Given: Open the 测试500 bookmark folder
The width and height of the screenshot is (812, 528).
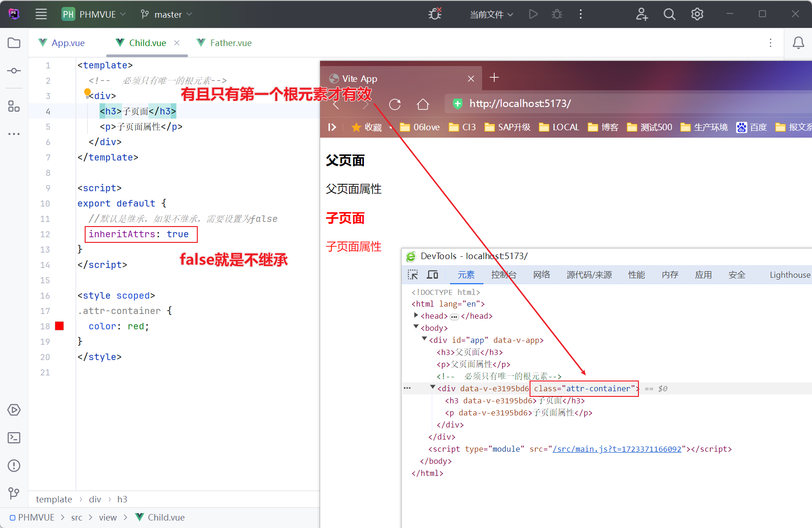Looking at the screenshot, I should pyautogui.click(x=650, y=127).
